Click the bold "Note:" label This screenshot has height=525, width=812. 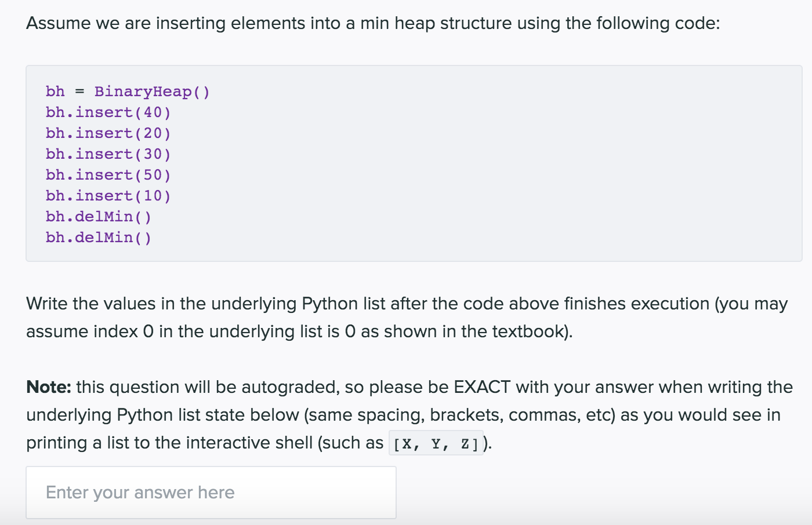pos(49,387)
